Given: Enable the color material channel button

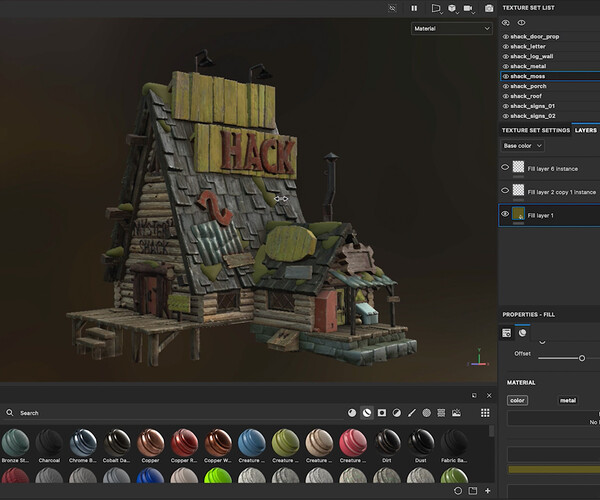Looking at the screenshot, I should (517, 400).
